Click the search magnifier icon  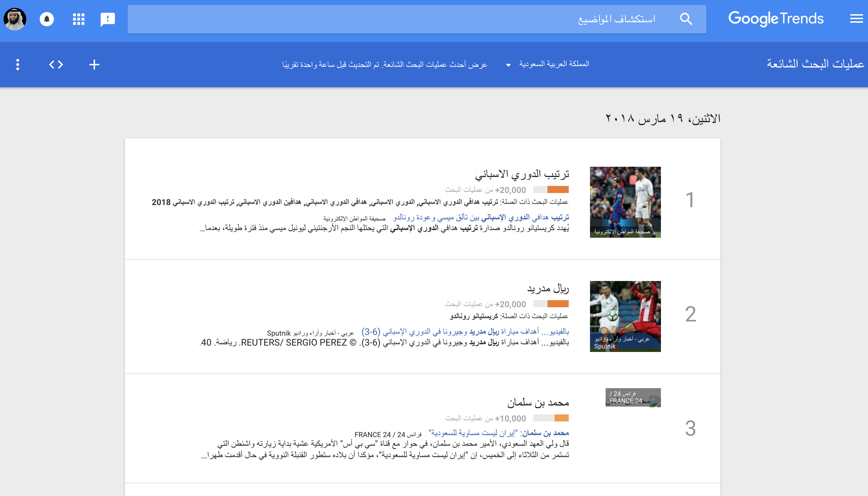point(686,19)
